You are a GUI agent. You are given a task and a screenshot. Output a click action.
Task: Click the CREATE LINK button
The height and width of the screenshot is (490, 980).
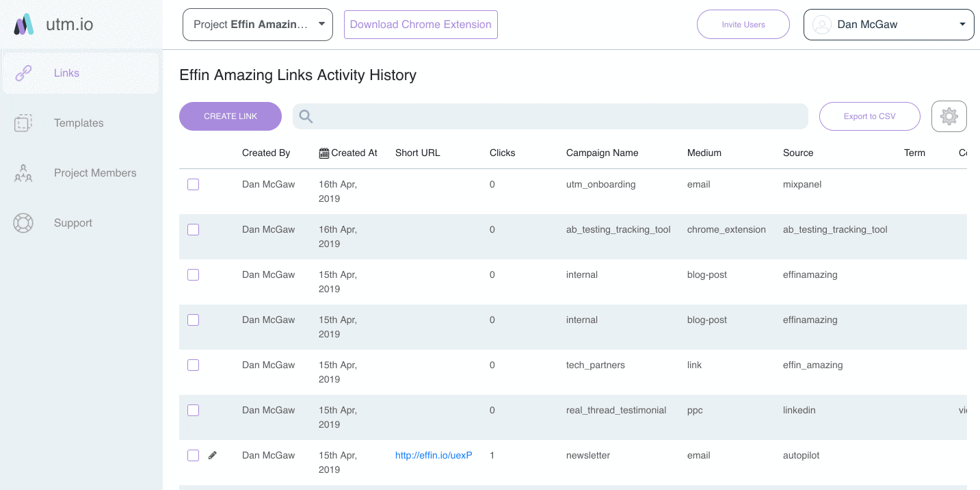[230, 116]
